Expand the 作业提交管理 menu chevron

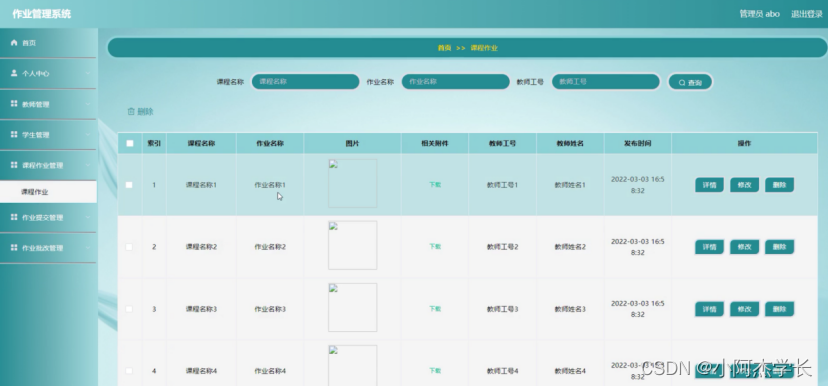coord(88,217)
